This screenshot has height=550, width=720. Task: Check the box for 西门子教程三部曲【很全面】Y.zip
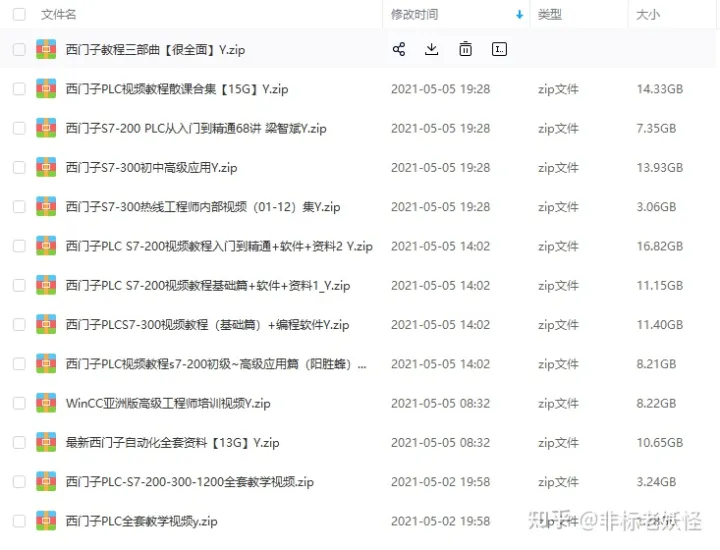coord(19,49)
